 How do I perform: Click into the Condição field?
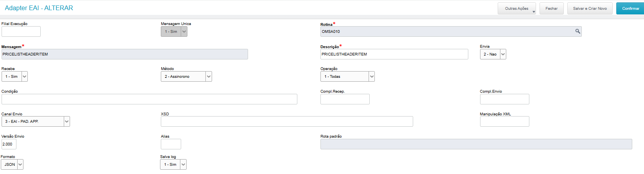pos(149,99)
